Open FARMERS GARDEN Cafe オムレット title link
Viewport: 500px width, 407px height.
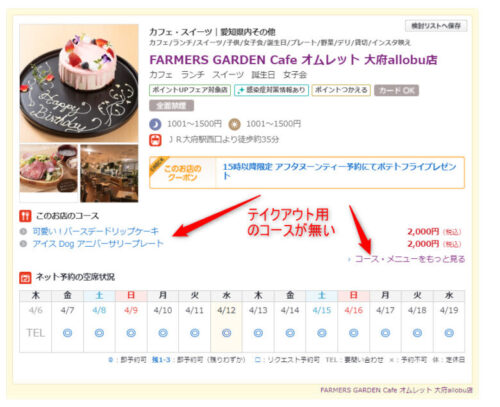click(x=293, y=60)
